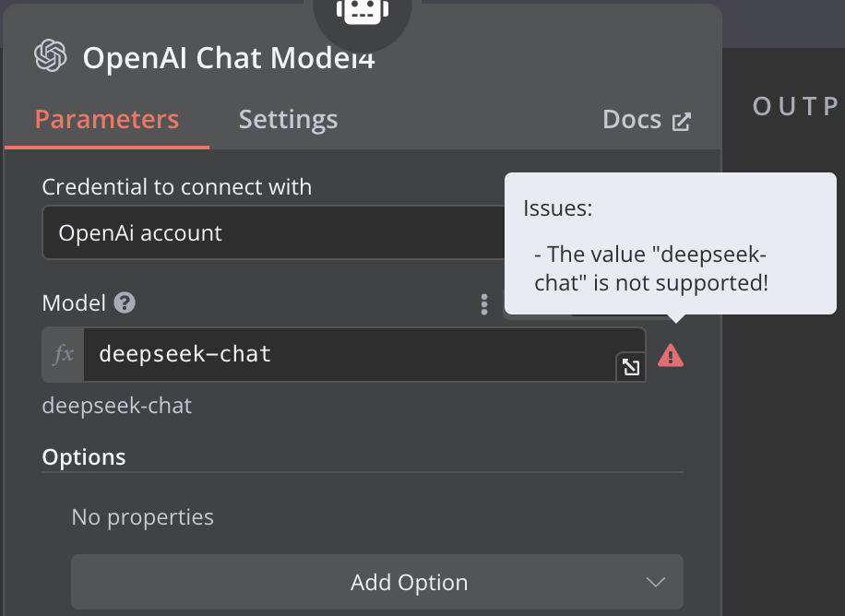The image size is (845, 616).
Task: Expand the Add Option chevron arrow
Action: coord(656,583)
